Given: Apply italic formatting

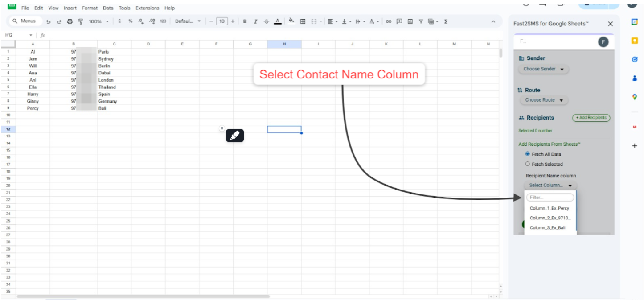Looking at the screenshot, I should coord(255,21).
